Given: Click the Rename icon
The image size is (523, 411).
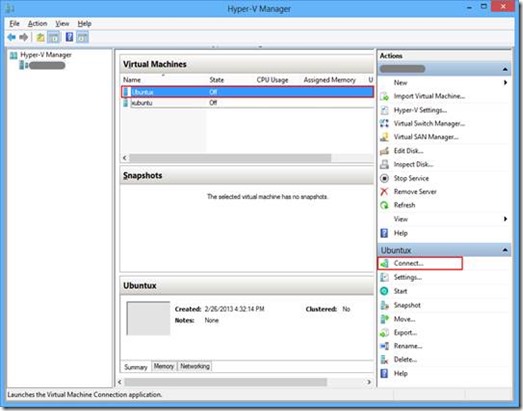Looking at the screenshot, I should click(384, 346).
